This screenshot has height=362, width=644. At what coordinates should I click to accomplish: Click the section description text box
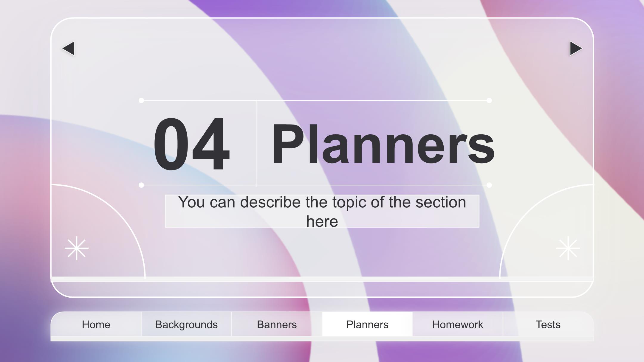point(322,211)
